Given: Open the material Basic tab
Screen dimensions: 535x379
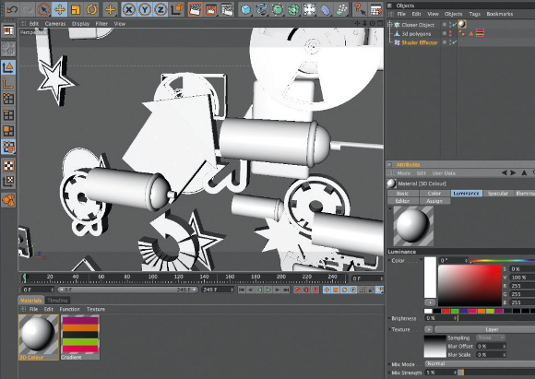Looking at the screenshot, I should (403, 193).
